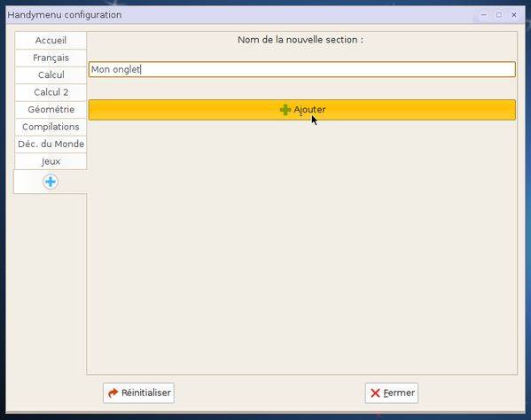Click the Fermer button
This screenshot has height=420, width=531.
click(392, 393)
